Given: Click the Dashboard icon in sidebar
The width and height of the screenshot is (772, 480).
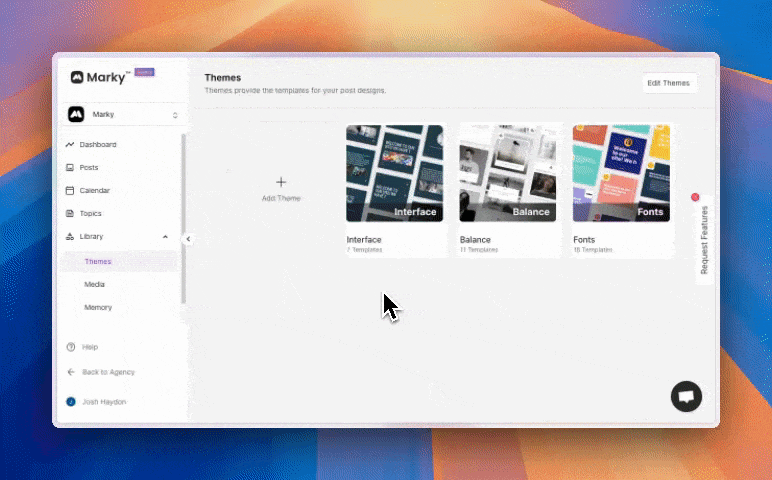Looking at the screenshot, I should coord(70,145).
